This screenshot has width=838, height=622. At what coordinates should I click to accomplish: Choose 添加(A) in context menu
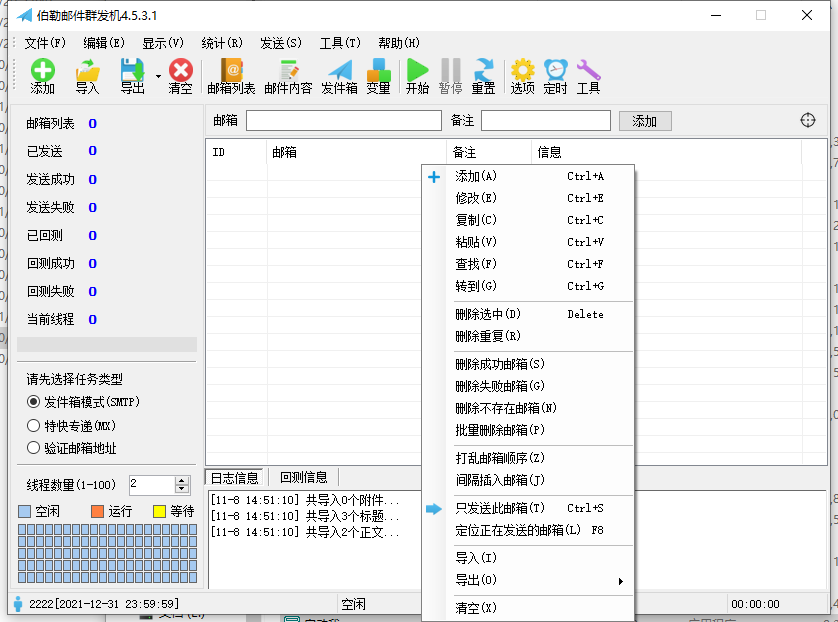528,176
